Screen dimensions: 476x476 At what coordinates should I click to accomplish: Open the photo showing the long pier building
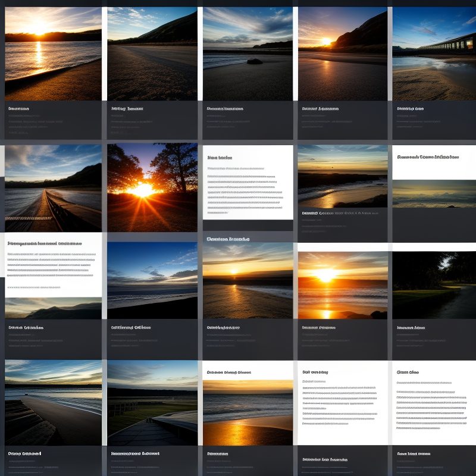(x=434, y=54)
